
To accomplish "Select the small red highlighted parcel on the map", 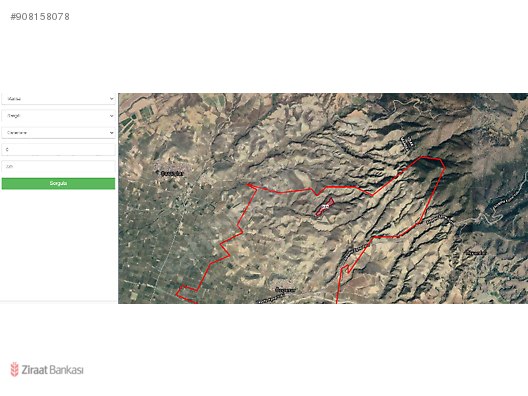I will pyautogui.click(x=325, y=206).
